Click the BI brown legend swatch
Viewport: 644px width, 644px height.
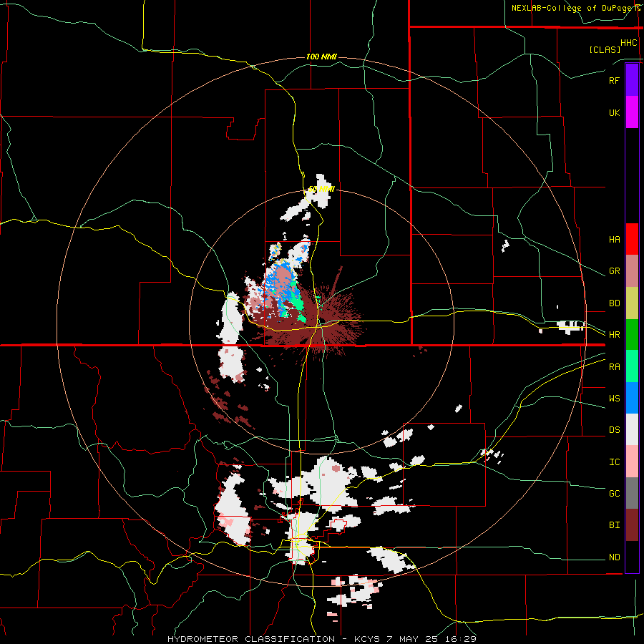[632, 525]
